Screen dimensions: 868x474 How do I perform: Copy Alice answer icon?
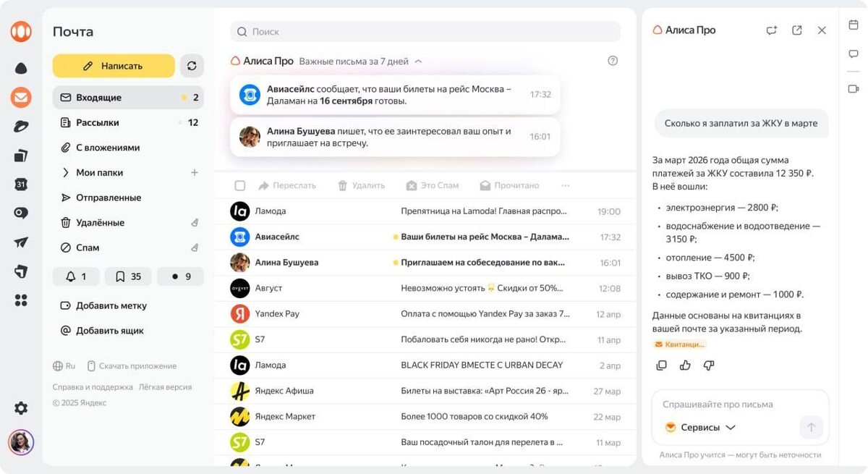[x=661, y=365]
